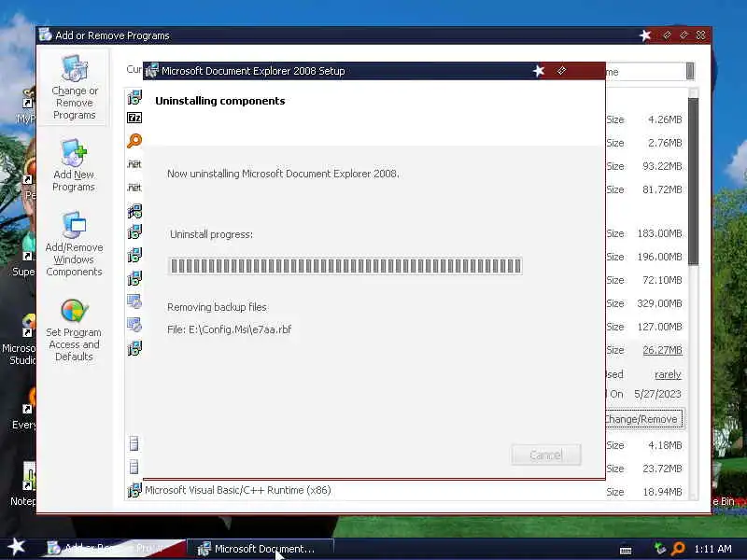
Task: Open Add/Remove Windows Components
Action: 74,245
